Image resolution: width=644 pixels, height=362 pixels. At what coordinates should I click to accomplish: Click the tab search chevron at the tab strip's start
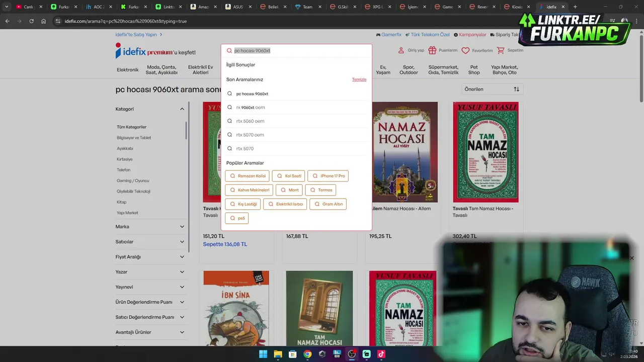pos(7,7)
